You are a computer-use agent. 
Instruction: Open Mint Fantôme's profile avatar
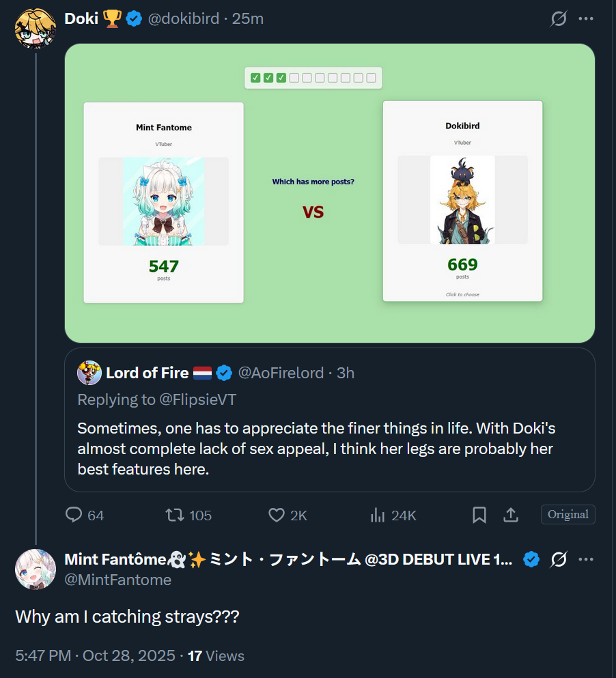click(x=35, y=569)
